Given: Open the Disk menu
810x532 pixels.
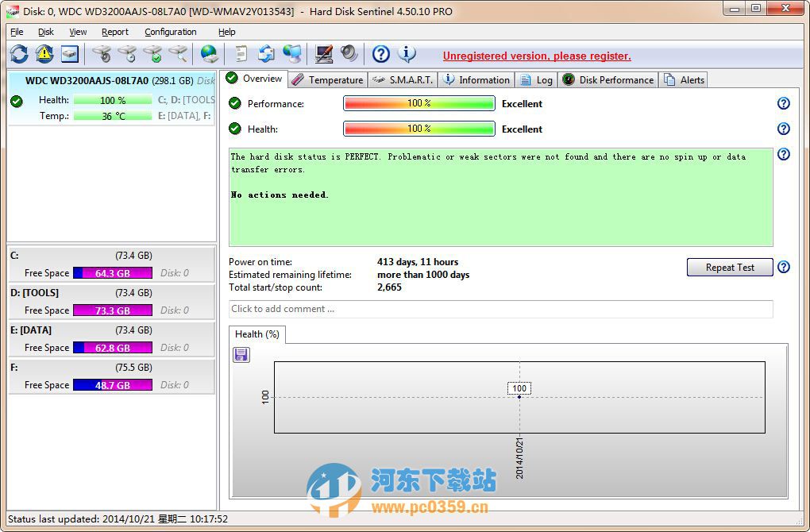Looking at the screenshot, I should point(45,32).
